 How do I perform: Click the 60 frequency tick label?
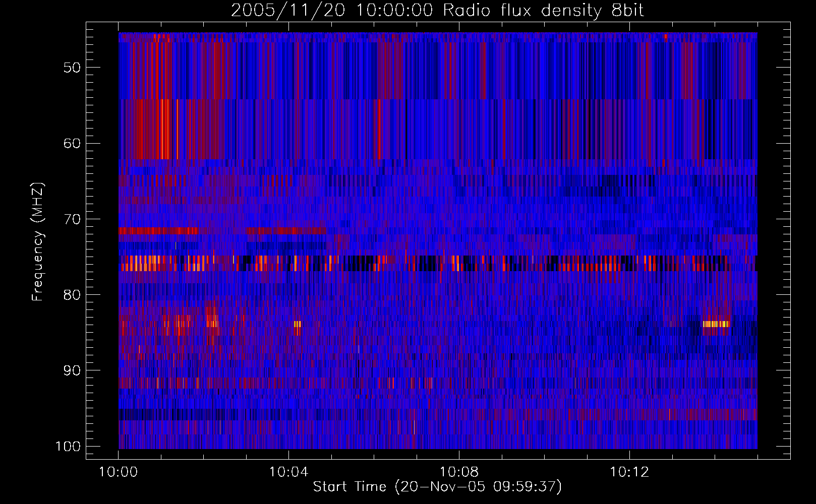pos(72,144)
